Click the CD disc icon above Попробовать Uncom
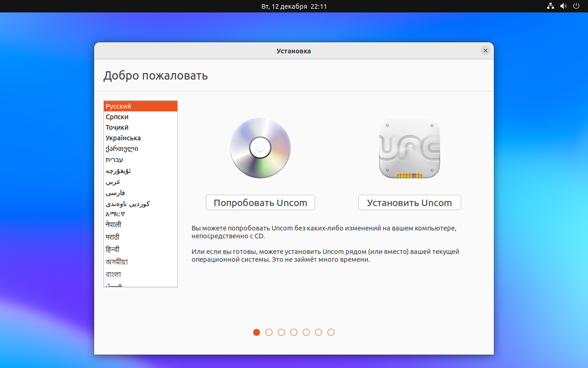This screenshot has width=588, height=368. [260, 148]
